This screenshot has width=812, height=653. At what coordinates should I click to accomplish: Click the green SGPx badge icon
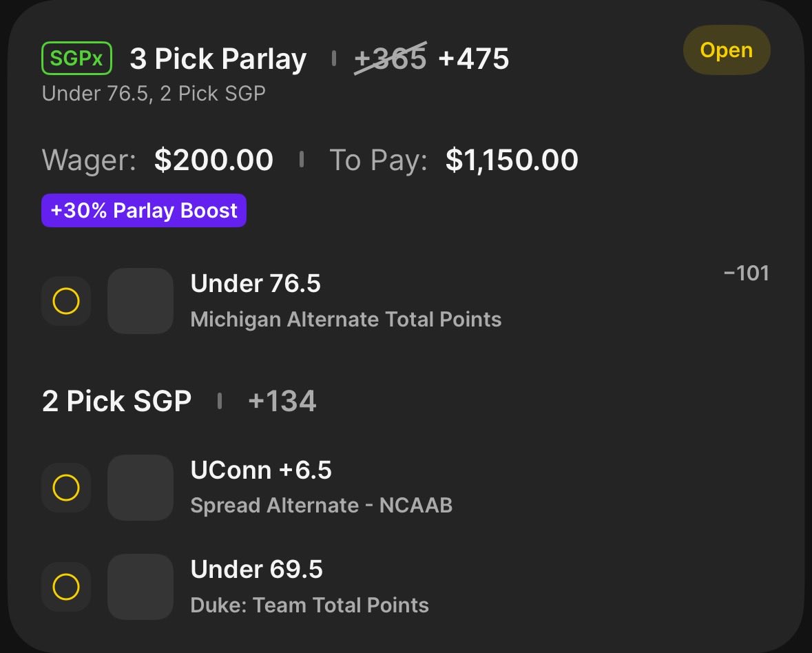pos(76,59)
